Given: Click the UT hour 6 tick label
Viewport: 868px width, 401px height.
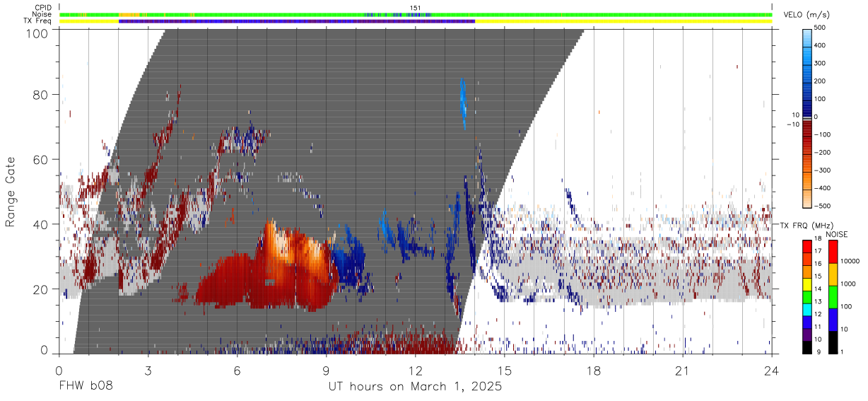Looking at the screenshot, I should (x=237, y=371).
